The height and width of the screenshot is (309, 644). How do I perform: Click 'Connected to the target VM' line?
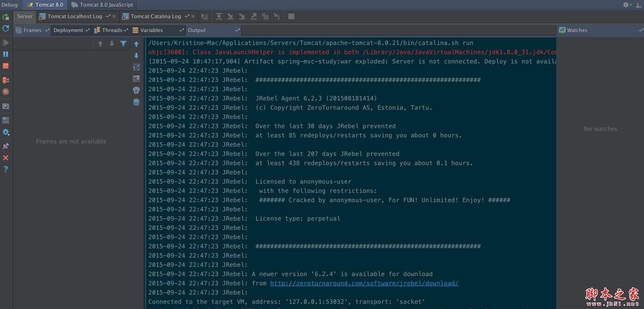point(286,302)
